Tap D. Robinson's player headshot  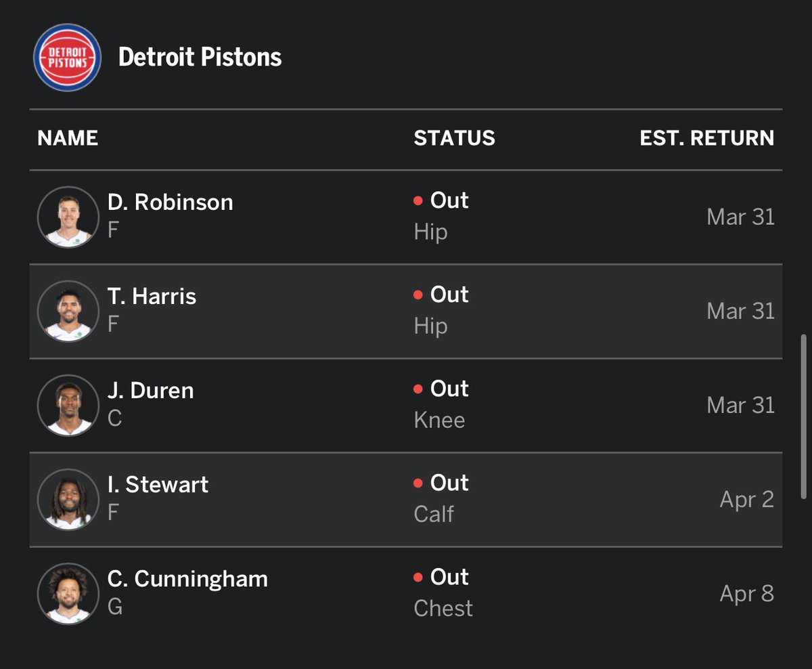tap(68, 217)
